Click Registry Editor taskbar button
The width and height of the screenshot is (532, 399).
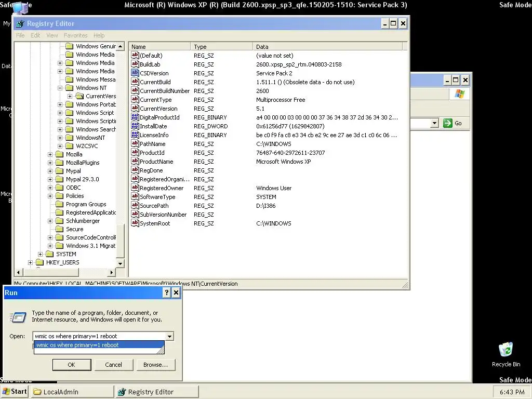coord(156,392)
